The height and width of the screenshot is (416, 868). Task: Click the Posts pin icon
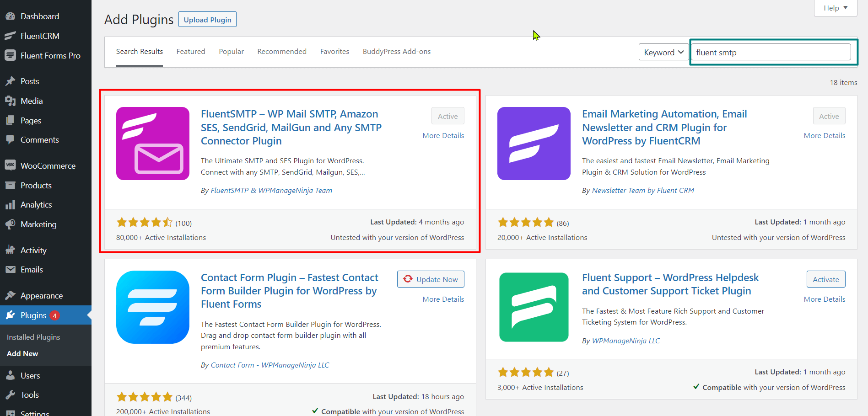(x=10, y=81)
